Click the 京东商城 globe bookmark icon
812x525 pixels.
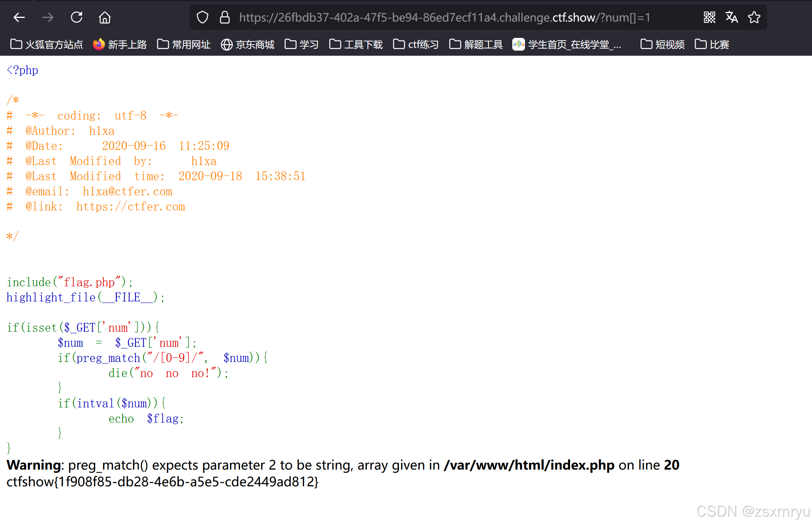point(226,45)
